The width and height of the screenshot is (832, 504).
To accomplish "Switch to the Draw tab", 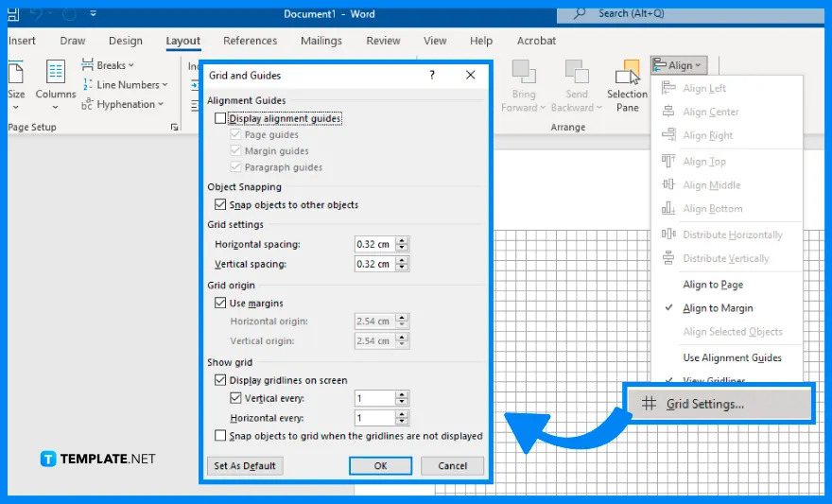I will pos(73,41).
